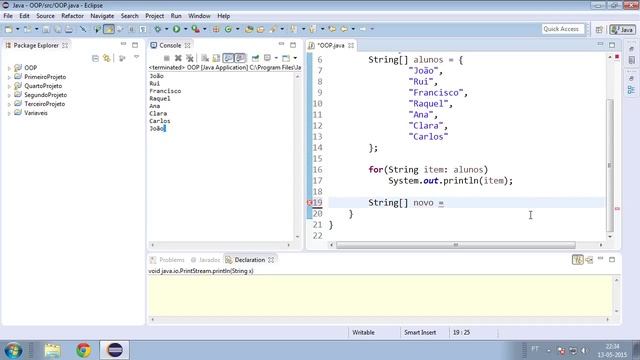Click the editor vertical scrollbar thumb
This screenshot has height=360, width=640.
pos(610,165)
